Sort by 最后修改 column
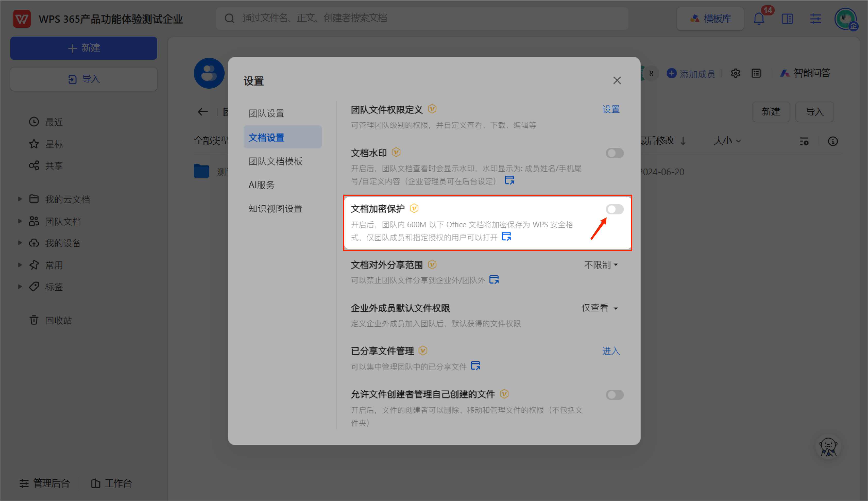 click(x=662, y=141)
